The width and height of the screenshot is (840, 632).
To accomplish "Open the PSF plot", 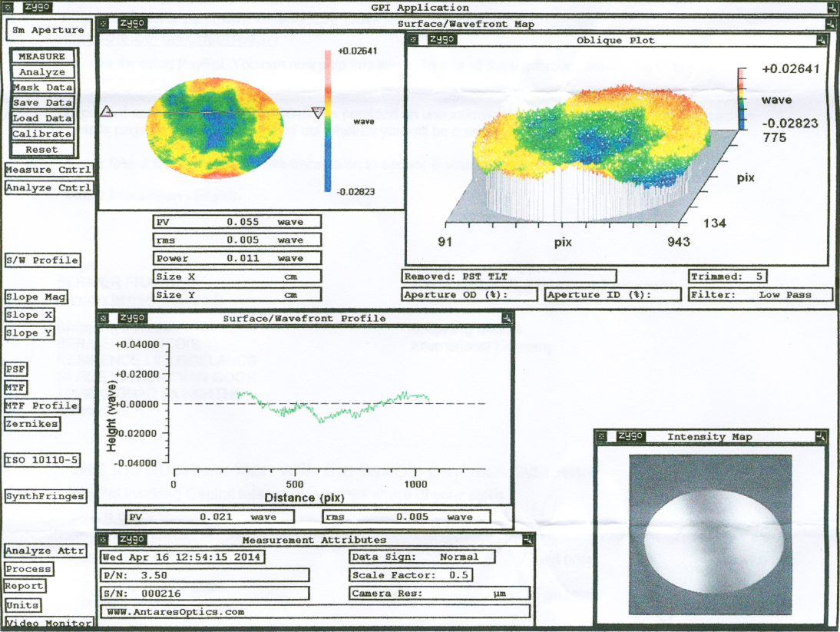I will pyautogui.click(x=16, y=369).
